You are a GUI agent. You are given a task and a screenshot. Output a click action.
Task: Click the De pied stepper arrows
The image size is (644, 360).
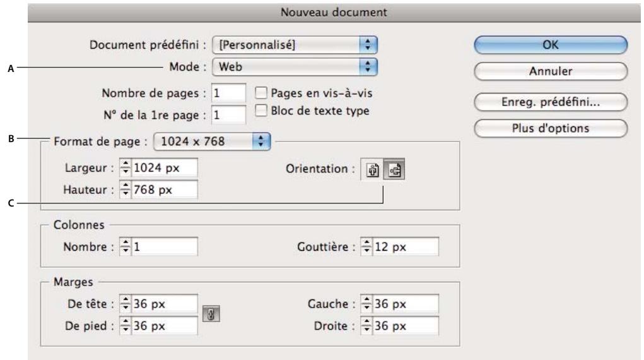click(x=126, y=325)
